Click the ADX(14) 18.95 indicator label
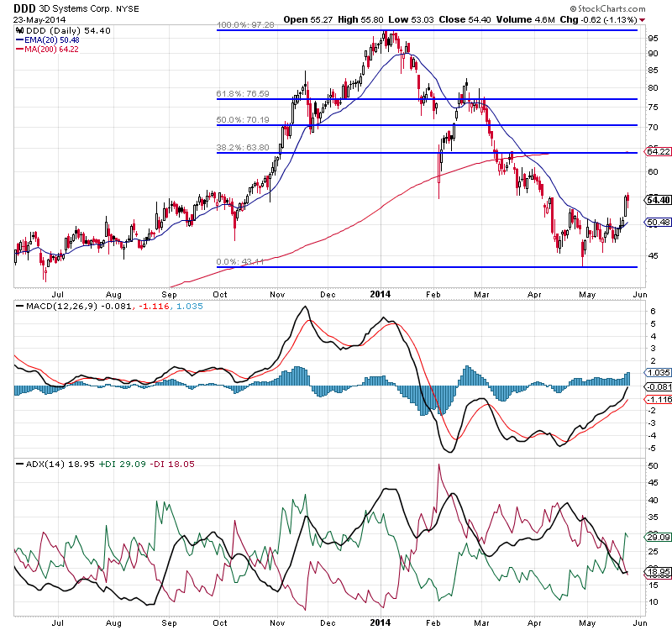The image size is (672, 630). pos(60,465)
